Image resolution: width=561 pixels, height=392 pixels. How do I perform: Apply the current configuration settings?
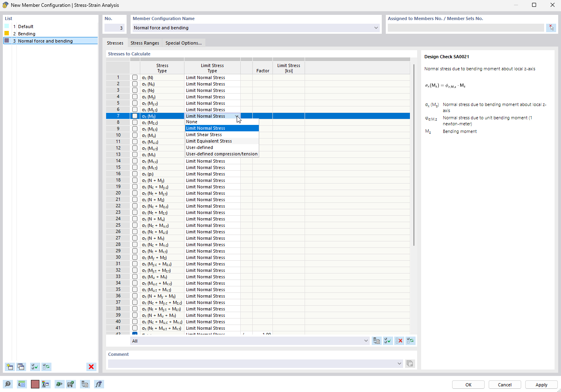point(541,384)
